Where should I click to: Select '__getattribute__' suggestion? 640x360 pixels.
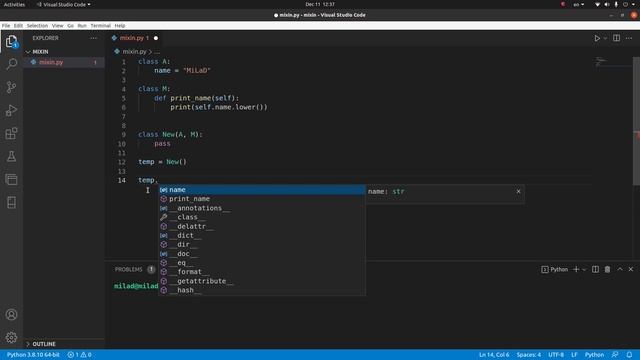click(262, 281)
